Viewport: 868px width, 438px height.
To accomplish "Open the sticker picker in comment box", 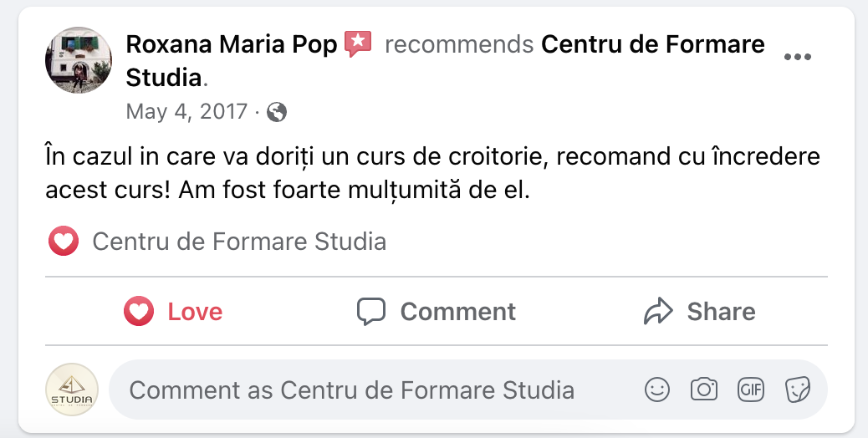I will click(x=797, y=390).
